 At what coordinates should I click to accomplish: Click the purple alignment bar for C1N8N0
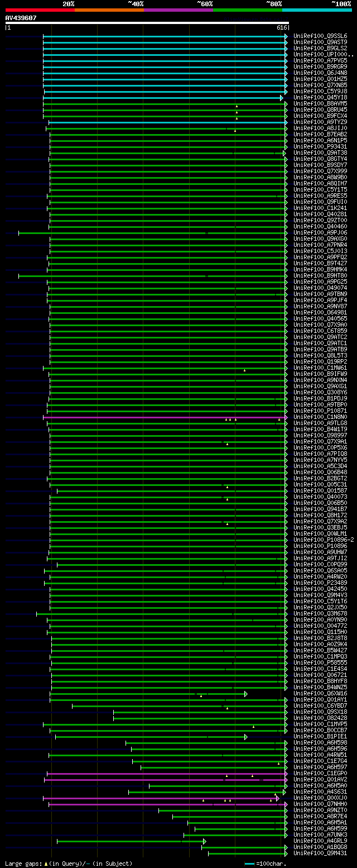[165, 417]
